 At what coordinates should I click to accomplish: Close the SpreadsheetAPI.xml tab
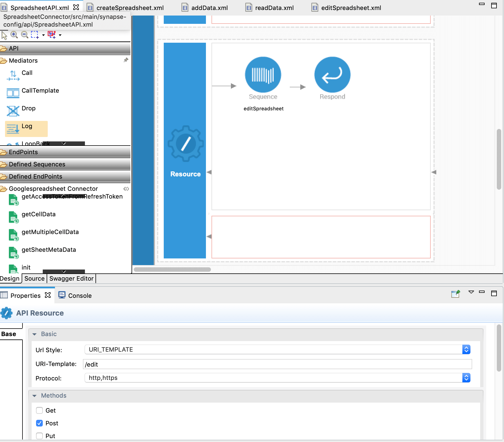click(76, 7)
